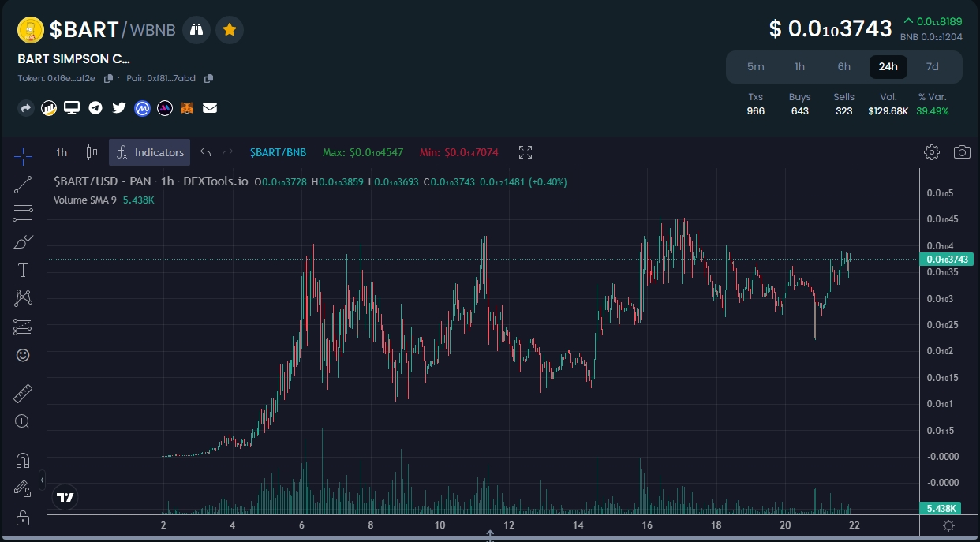Redo last chart action
Image resolution: width=980 pixels, height=542 pixels.
(228, 152)
